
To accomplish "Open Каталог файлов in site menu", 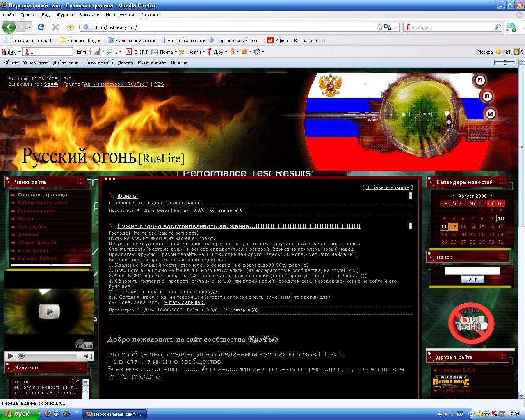I will pyautogui.click(x=37, y=258).
